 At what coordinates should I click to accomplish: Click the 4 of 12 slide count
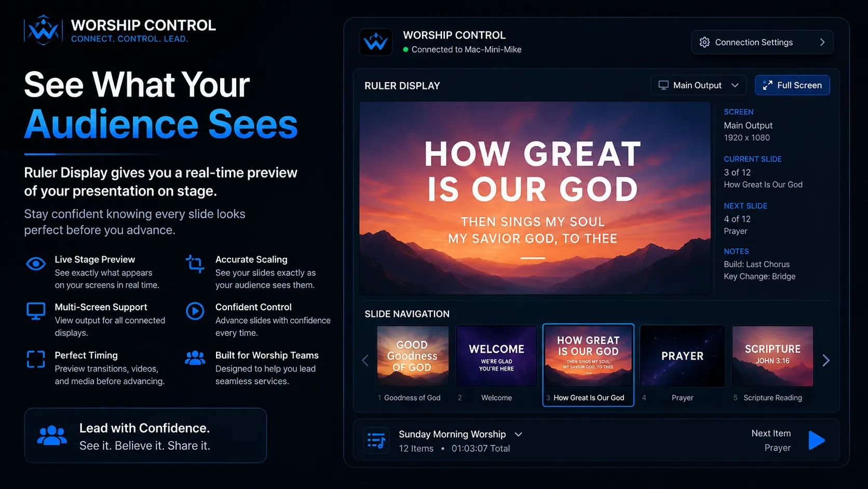click(737, 219)
